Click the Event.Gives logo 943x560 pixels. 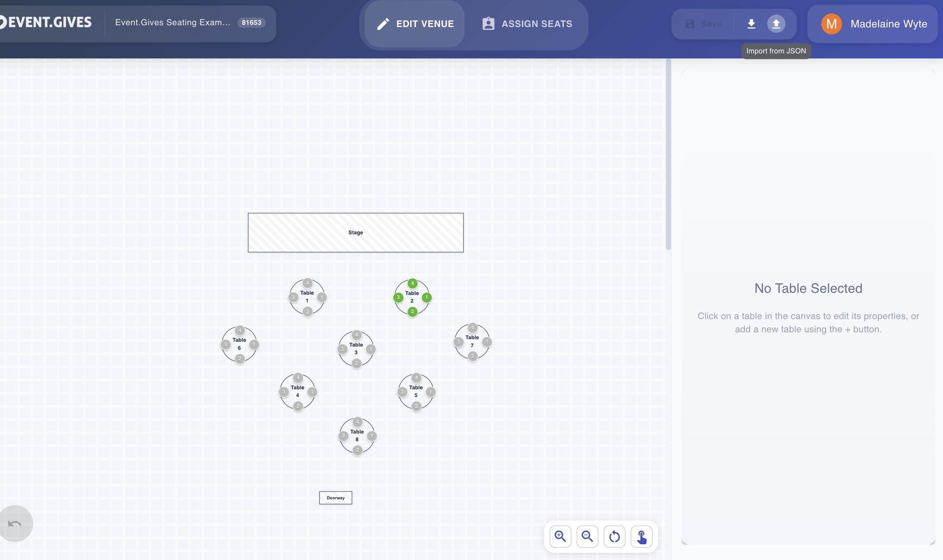[x=45, y=22]
